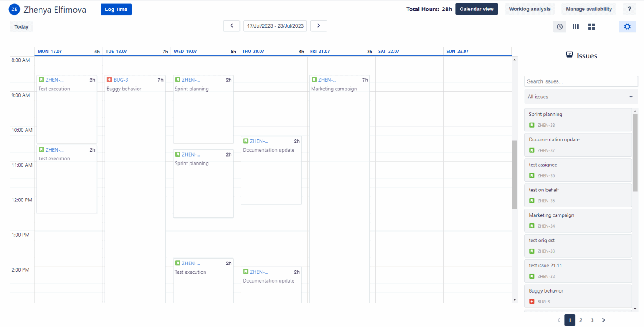Image resolution: width=644 pixels, height=327 pixels.
Task: Focus the Search issues field
Action: (581, 81)
